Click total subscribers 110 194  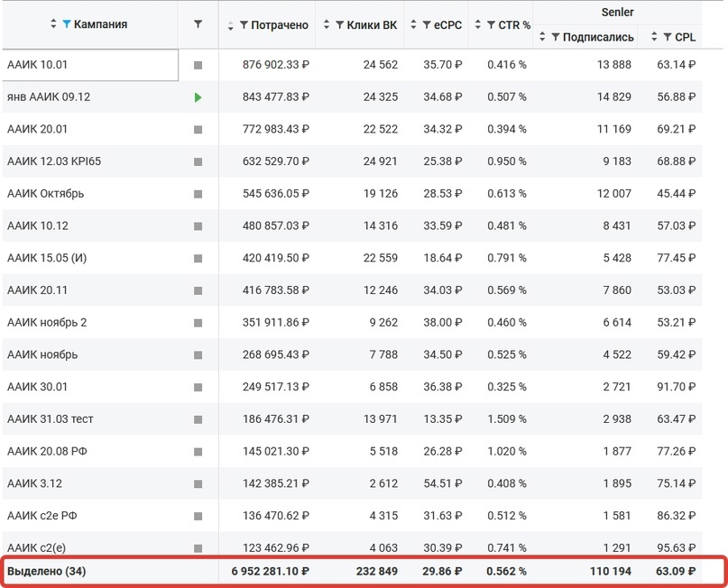tap(611, 571)
